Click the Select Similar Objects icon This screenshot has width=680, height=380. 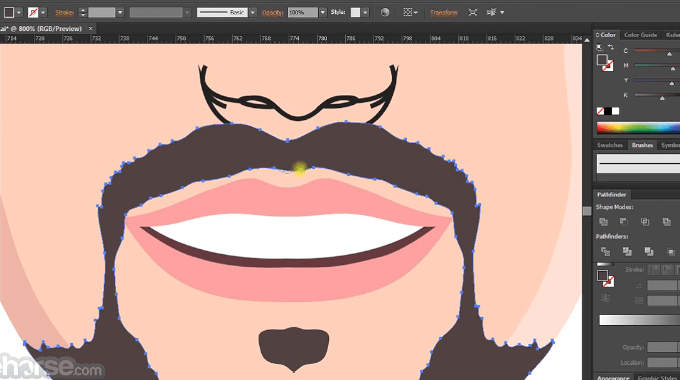click(x=491, y=13)
